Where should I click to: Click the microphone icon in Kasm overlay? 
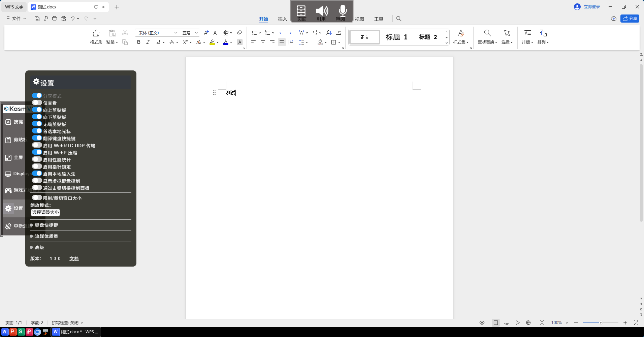343,11
